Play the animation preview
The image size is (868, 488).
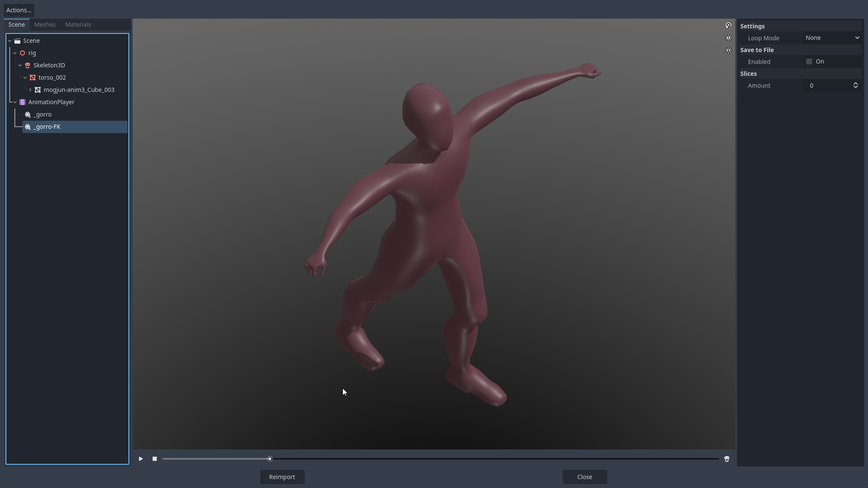pyautogui.click(x=141, y=459)
